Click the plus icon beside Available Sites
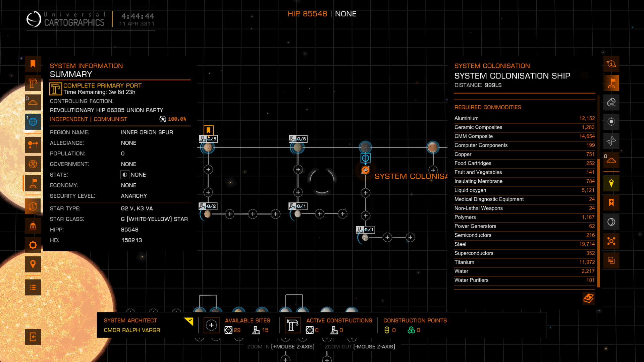Viewport: 644px width, 362px height. pos(211,325)
